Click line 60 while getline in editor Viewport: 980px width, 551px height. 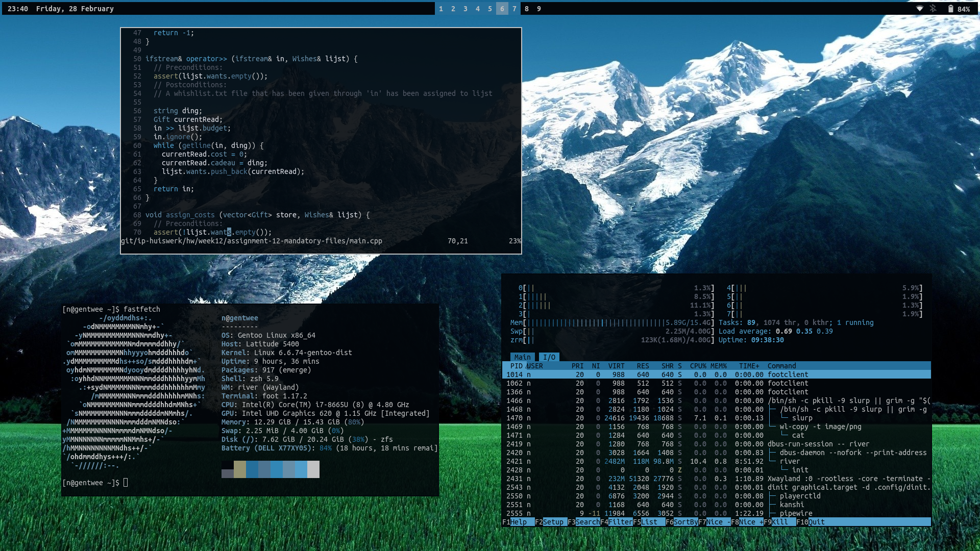pyautogui.click(x=209, y=145)
